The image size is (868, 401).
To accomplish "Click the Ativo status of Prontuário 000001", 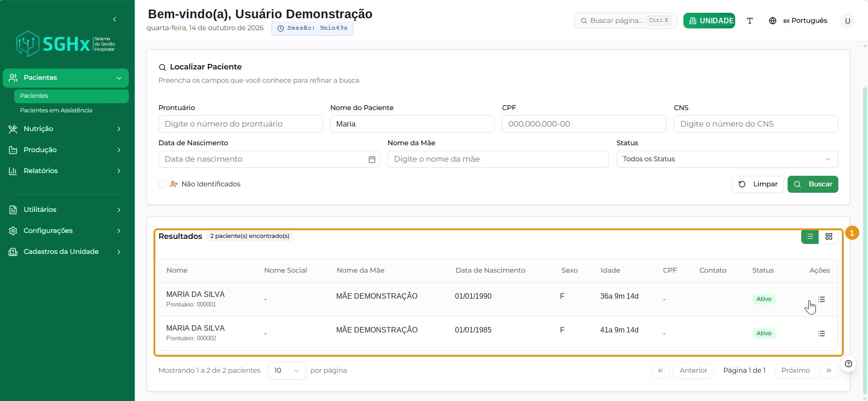I will pyautogui.click(x=764, y=299).
